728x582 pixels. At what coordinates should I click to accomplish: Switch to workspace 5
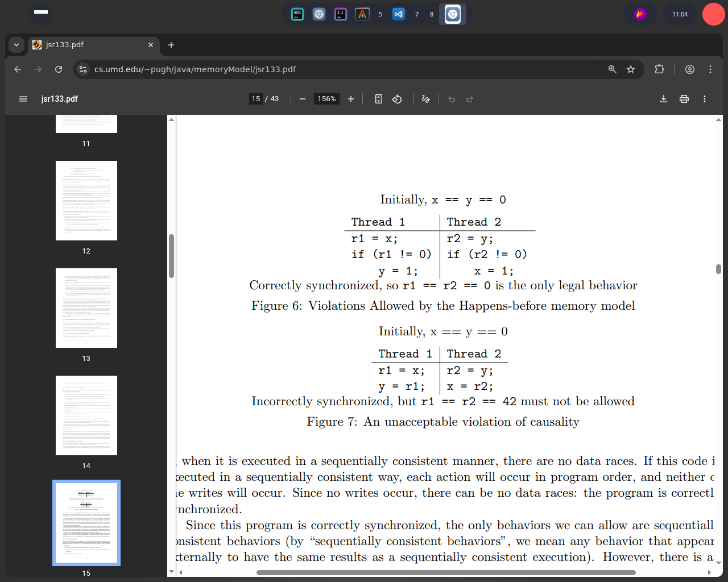(380, 14)
